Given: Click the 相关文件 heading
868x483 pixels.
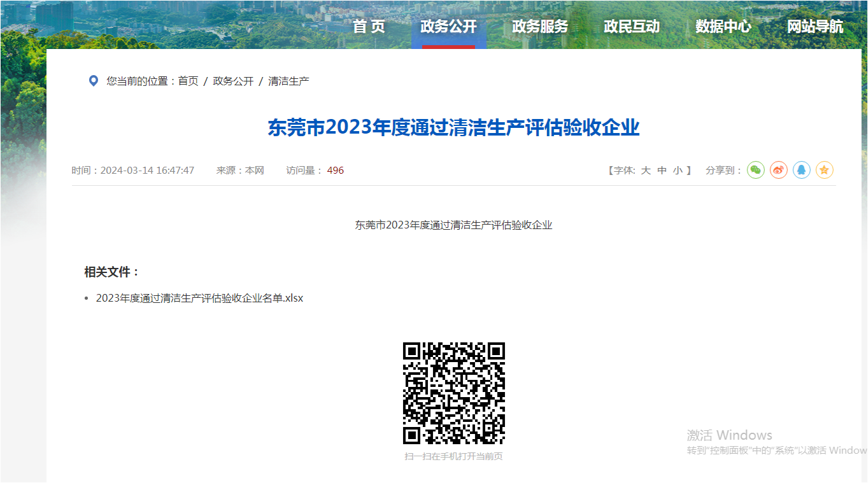Looking at the screenshot, I should (112, 272).
